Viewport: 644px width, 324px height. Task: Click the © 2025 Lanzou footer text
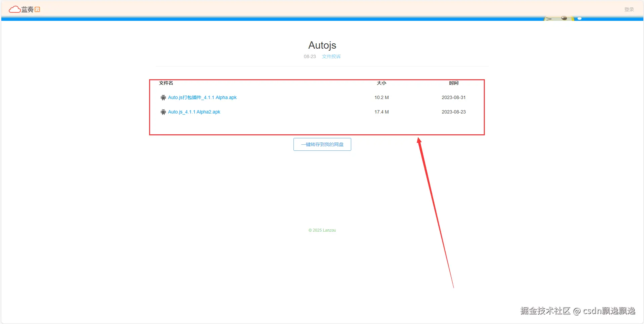point(322,230)
